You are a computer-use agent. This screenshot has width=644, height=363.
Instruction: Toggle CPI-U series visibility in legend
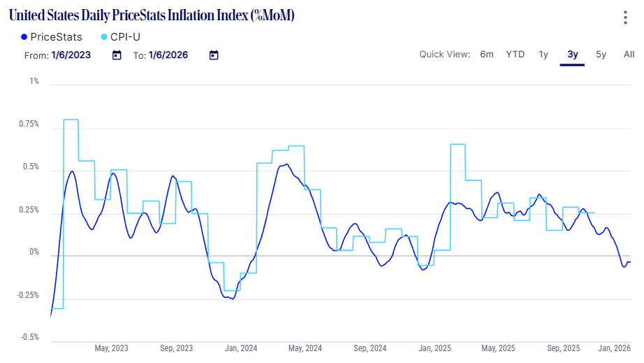[130, 37]
